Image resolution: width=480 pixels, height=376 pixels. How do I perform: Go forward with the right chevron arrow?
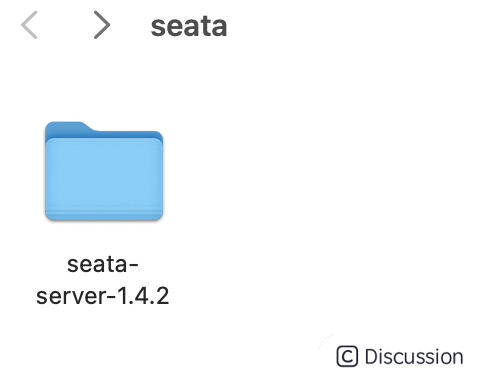click(x=102, y=25)
